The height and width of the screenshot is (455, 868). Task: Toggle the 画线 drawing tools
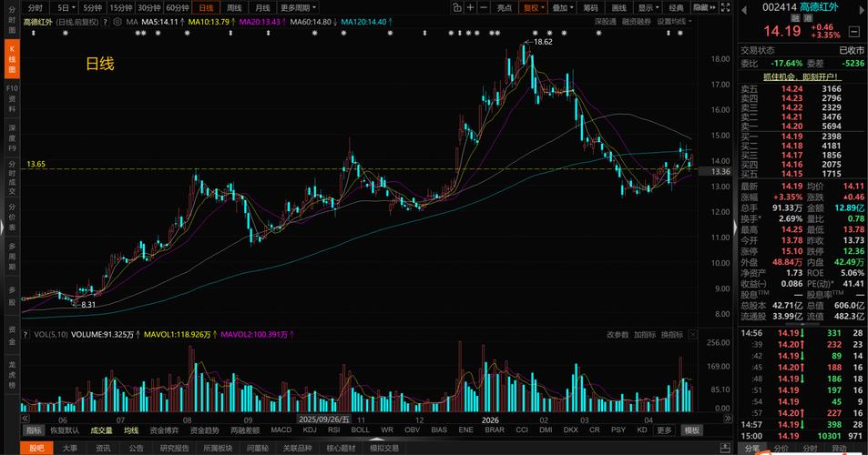(x=618, y=8)
